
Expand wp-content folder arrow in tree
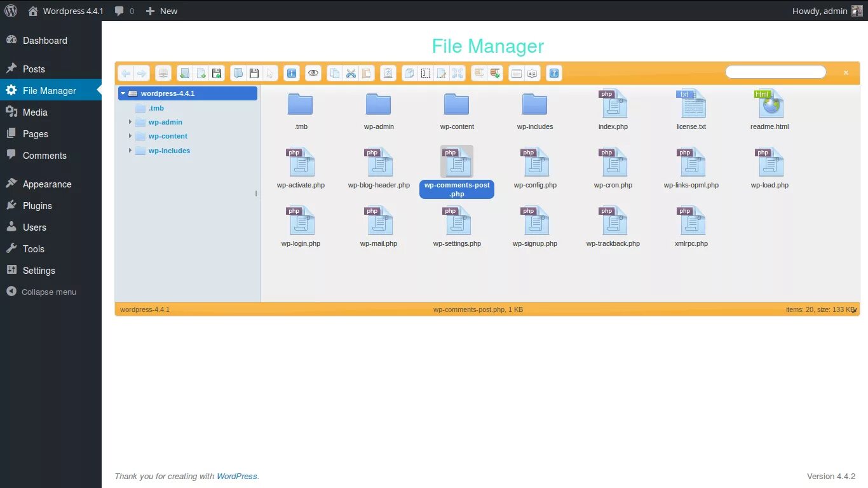click(130, 136)
